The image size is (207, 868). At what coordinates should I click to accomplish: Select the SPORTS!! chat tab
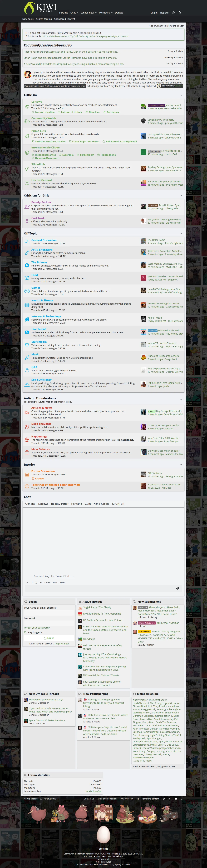point(118,504)
